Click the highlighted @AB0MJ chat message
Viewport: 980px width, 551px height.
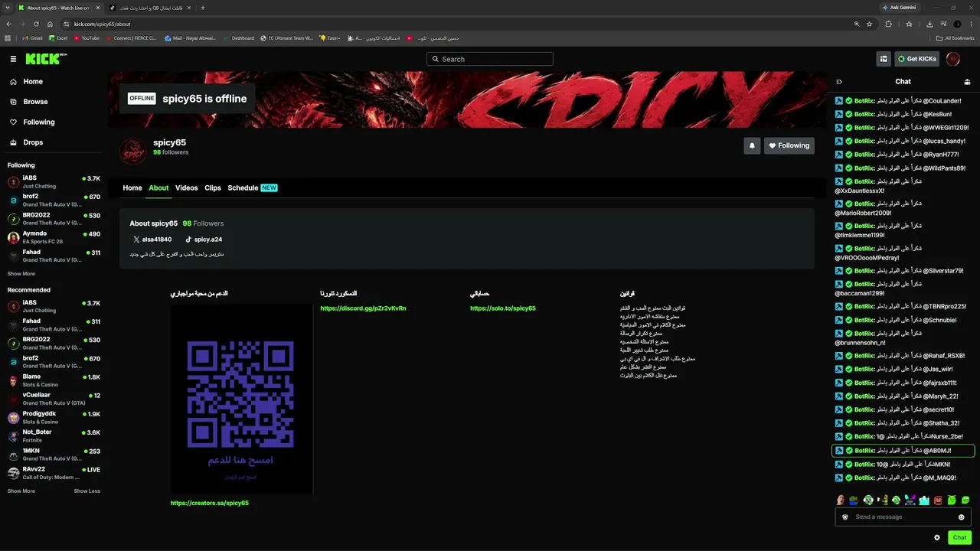click(x=903, y=451)
